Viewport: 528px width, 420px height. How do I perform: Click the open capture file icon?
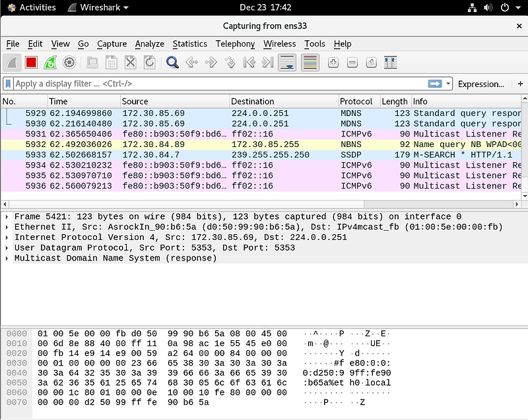click(92, 63)
